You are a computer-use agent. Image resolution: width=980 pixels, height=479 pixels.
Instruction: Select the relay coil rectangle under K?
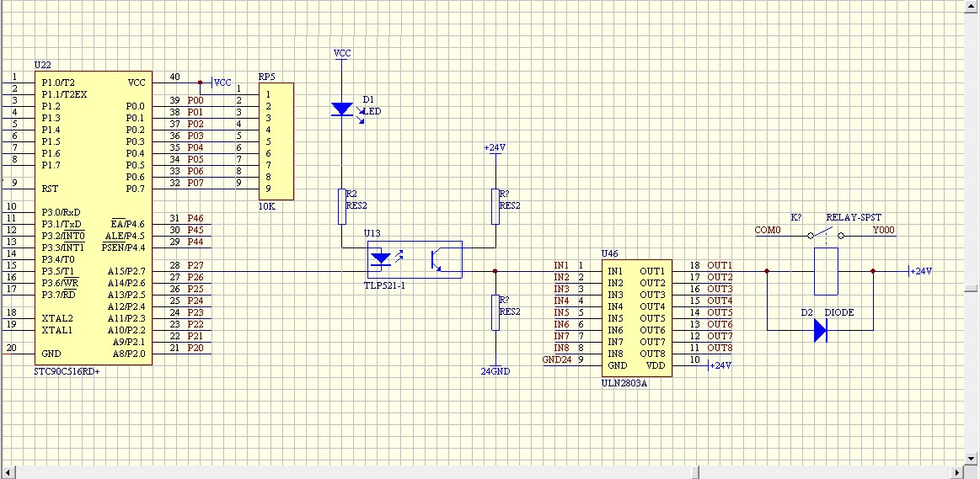click(x=826, y=271)
